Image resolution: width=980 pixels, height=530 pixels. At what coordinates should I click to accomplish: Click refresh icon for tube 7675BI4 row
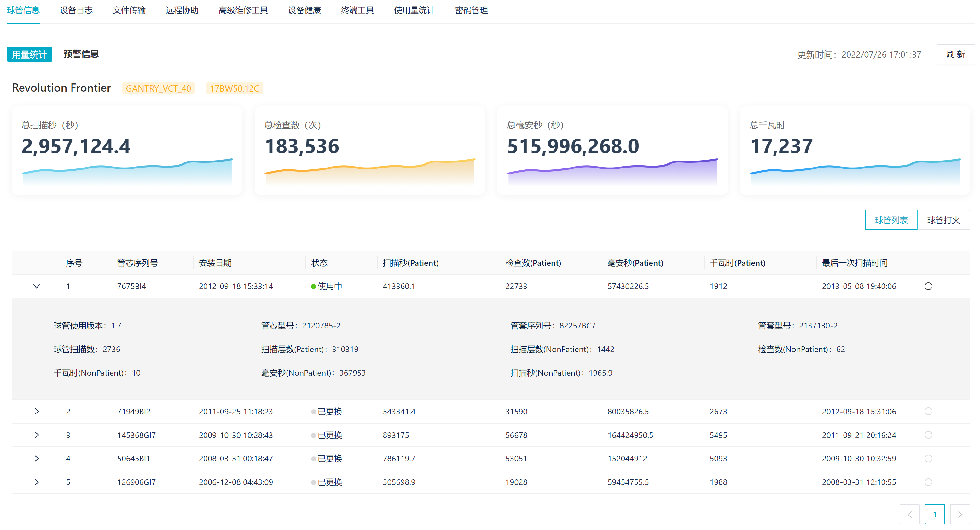[928, 286]
